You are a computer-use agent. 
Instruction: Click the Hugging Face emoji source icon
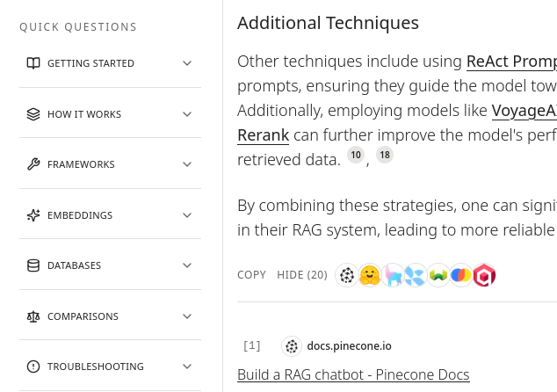370,276
